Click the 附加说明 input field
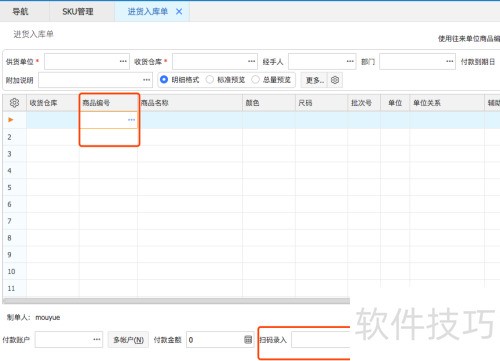The width and height of the screenshot is (500, 361). 95,80
